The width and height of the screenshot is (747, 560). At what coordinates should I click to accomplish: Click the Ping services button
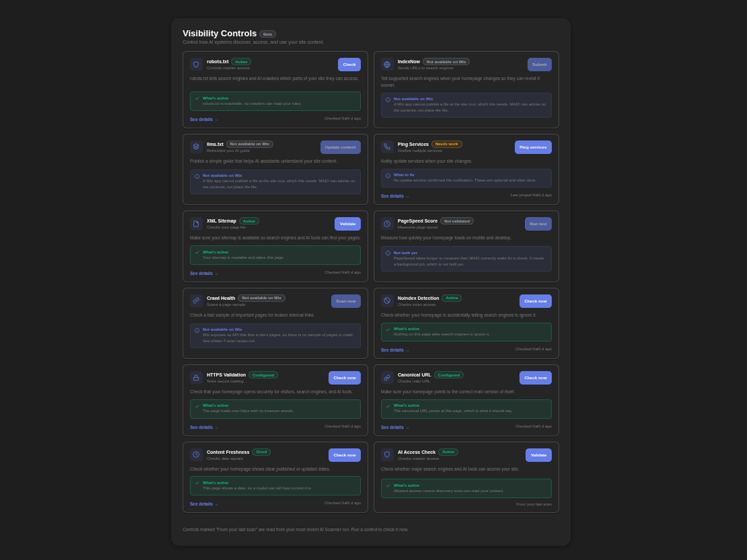533,147
